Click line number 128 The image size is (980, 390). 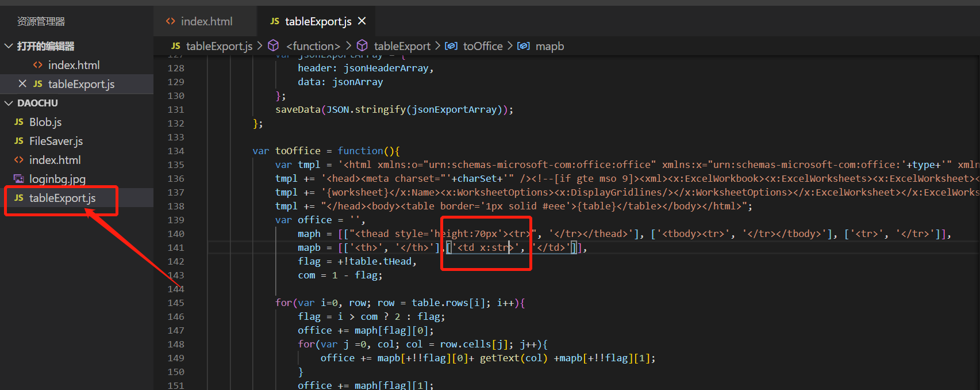176,68
